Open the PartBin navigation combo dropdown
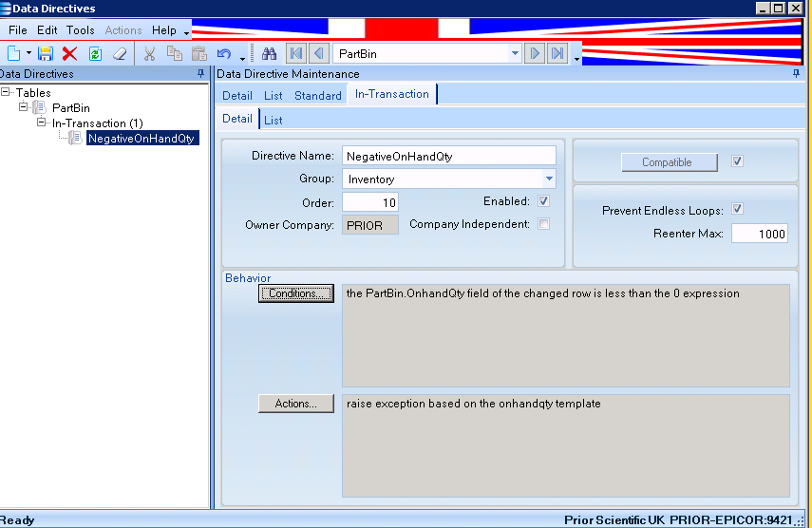The height and width of the screenshot is (528, 812). pos(514,53)
